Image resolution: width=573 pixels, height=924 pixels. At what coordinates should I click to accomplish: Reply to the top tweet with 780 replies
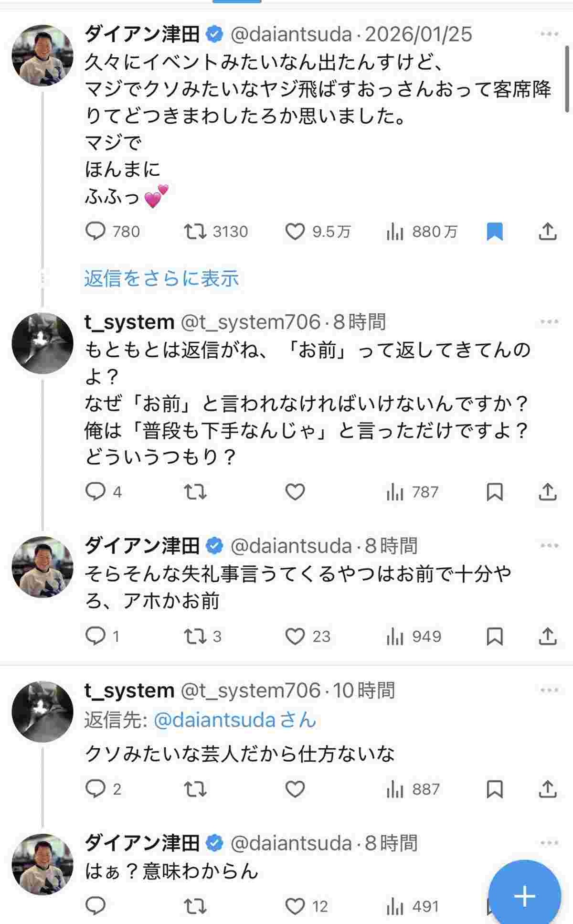95,232
